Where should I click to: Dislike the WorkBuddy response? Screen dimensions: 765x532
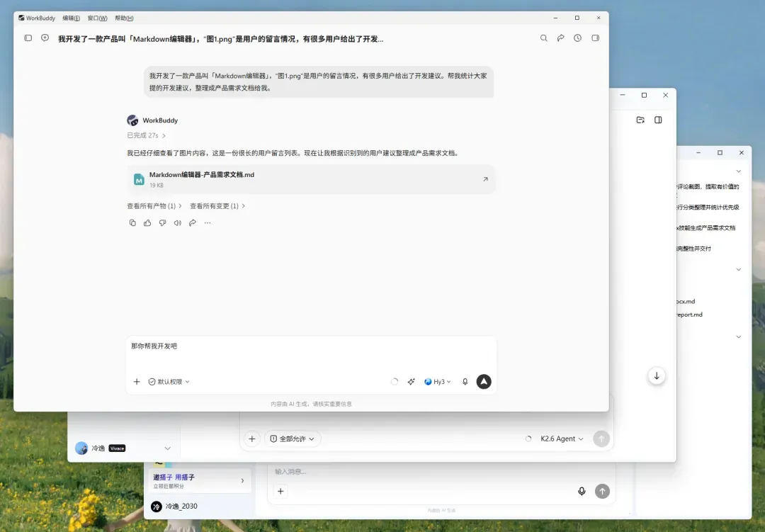click(162, 222)
